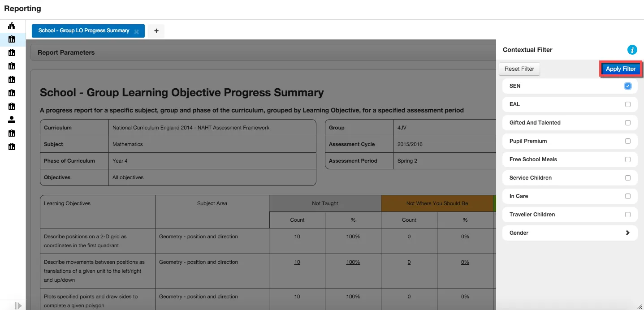Image resolution: width=644 pixels, height=310 pixels.
Task: Open Not Where You Should Be 0% for Describe movements
Action: (465, 262)
